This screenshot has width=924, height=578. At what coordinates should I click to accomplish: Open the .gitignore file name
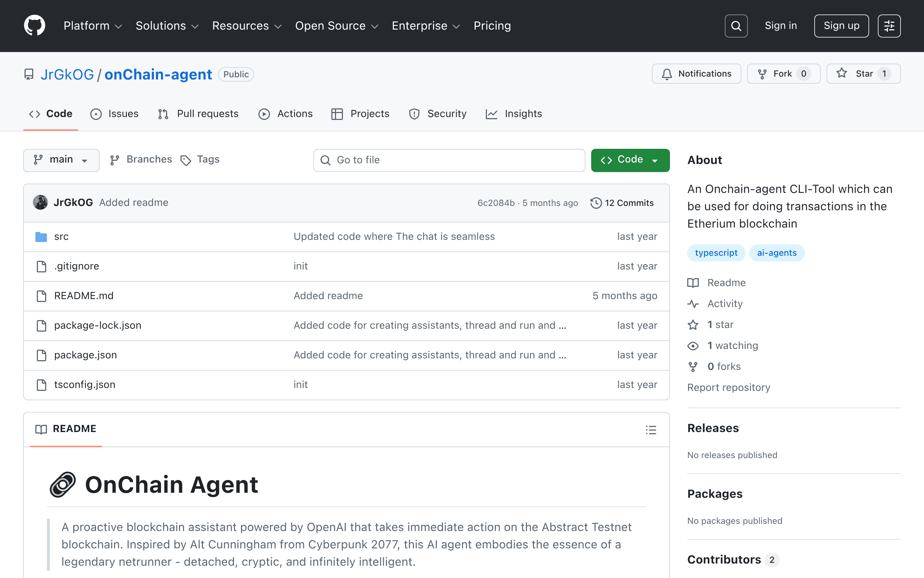point(77,266)
